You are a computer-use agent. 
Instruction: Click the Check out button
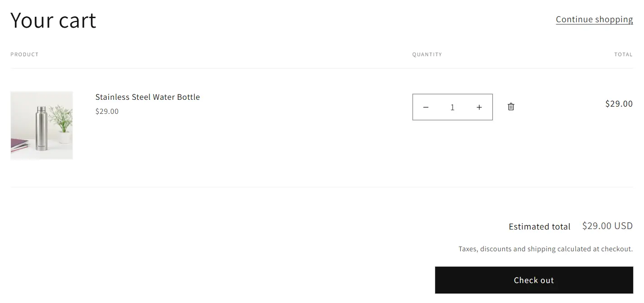tap(533, 280)
